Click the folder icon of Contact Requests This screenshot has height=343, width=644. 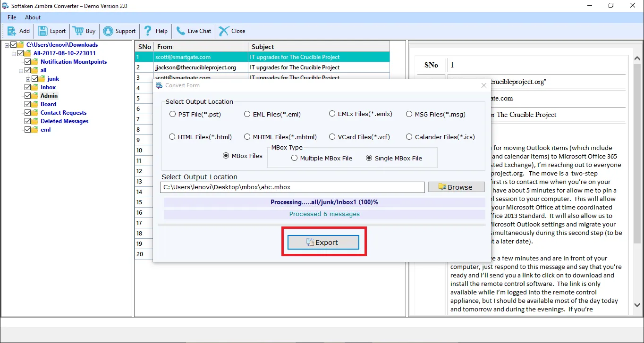[x=35, y=113]
